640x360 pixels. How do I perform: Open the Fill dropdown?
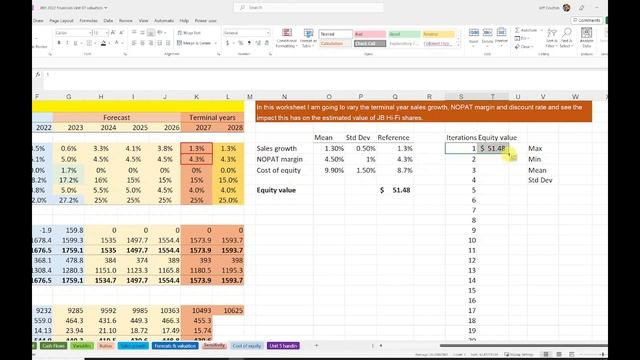(x=522, y=38)
